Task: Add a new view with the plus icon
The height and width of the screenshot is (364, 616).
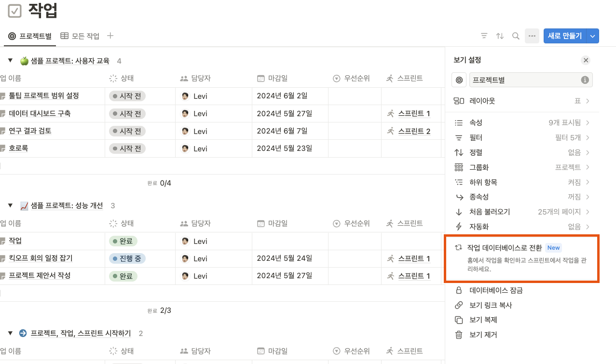Action: tap(110, 36)
